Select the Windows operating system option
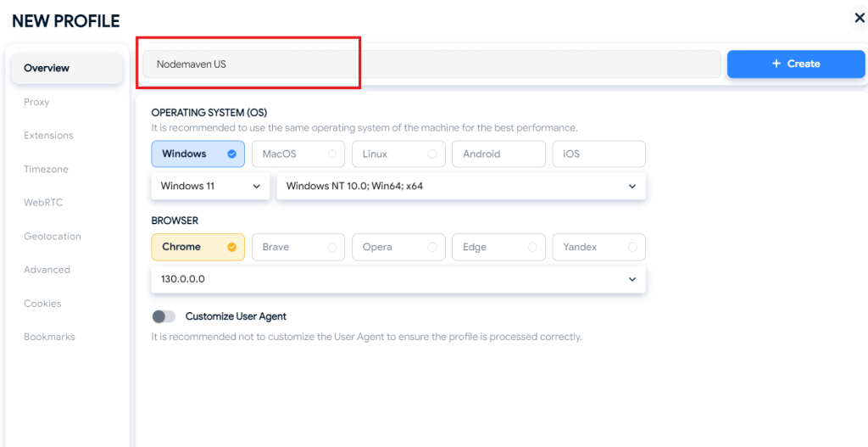 pos(198,154)
